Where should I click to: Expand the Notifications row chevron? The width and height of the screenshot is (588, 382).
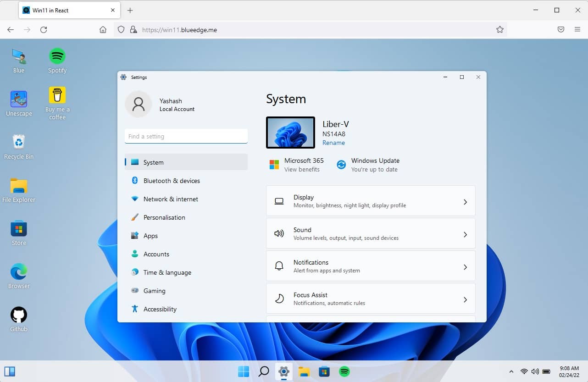click(465, 267)
